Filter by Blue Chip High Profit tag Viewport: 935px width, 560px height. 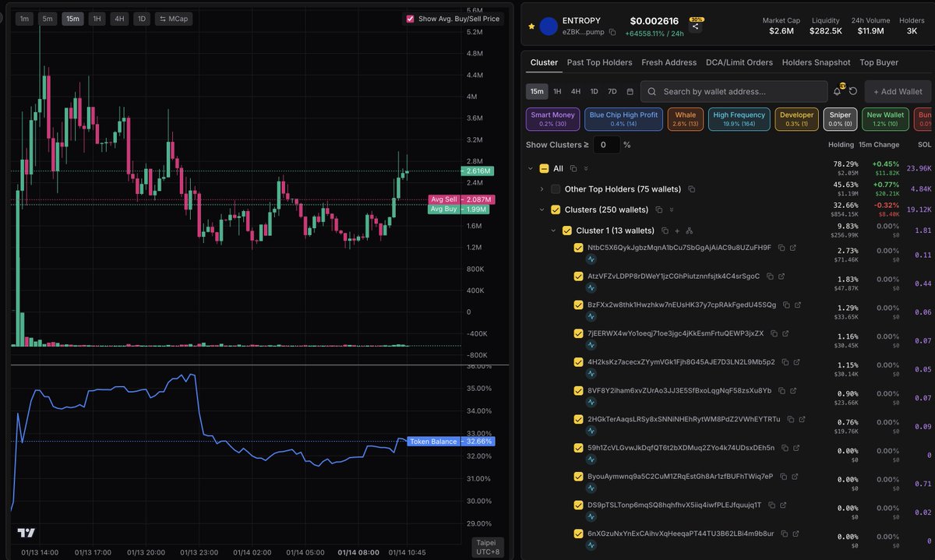[x=623, y=119]
